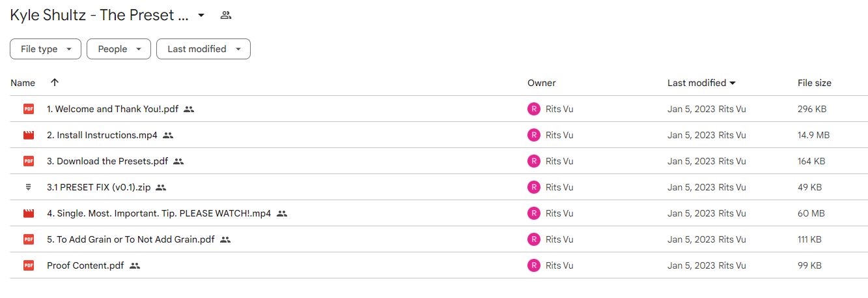Open the People filter dropdown

click(x=119, y=49)
